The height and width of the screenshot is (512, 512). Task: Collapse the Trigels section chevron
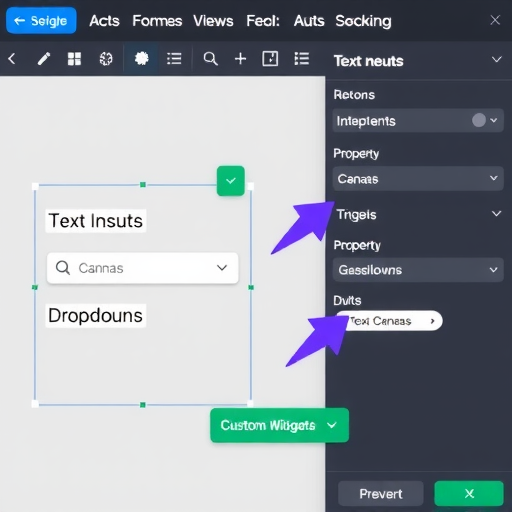(x=496, y=214)
